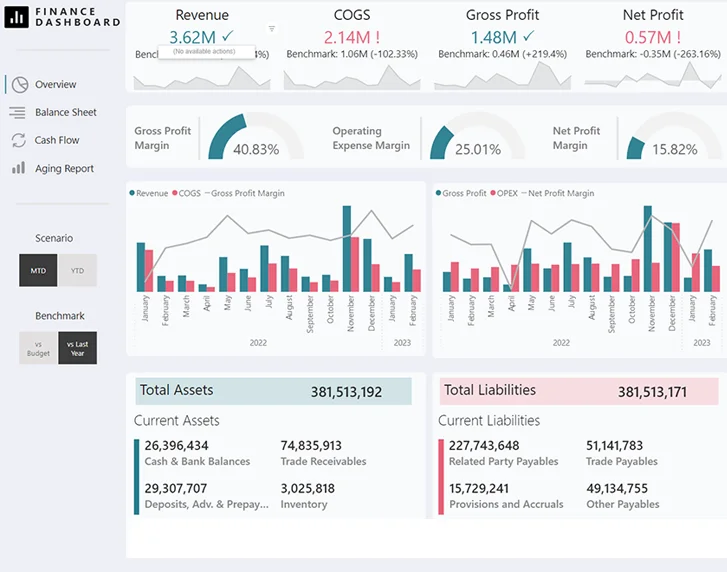Click Related Party Payables value 227,743,648
Viewport: 727px width, 572px height.
(x=484, y=446)
